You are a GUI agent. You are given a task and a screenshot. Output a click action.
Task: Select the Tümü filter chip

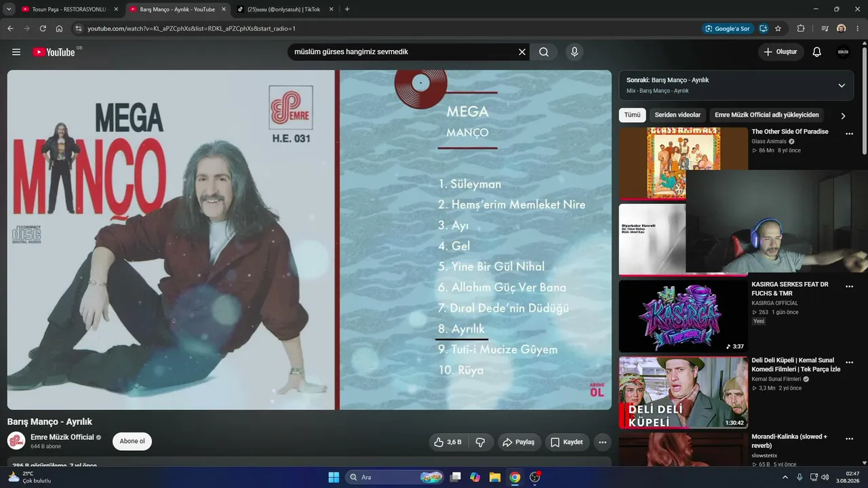tap(632, 115)
